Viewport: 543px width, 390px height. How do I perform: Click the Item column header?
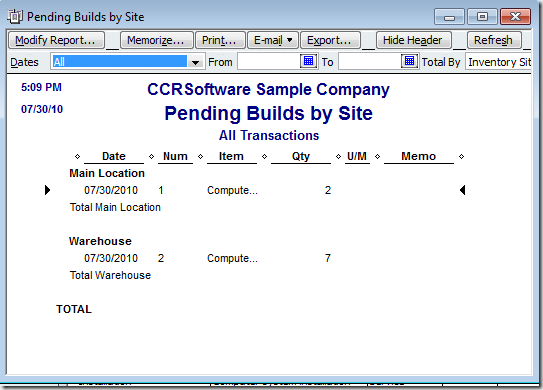[x=231, y=157]
